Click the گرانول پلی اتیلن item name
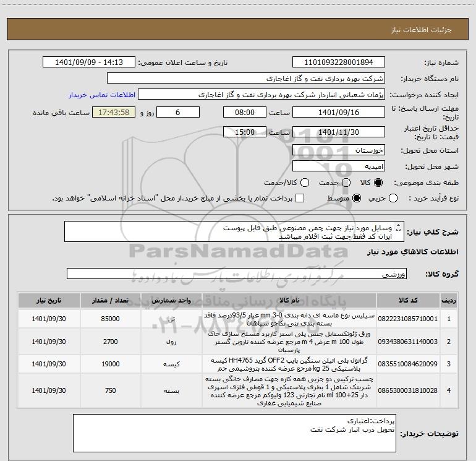The width and height of the screenshot is (476, 461). coord(289,364)
